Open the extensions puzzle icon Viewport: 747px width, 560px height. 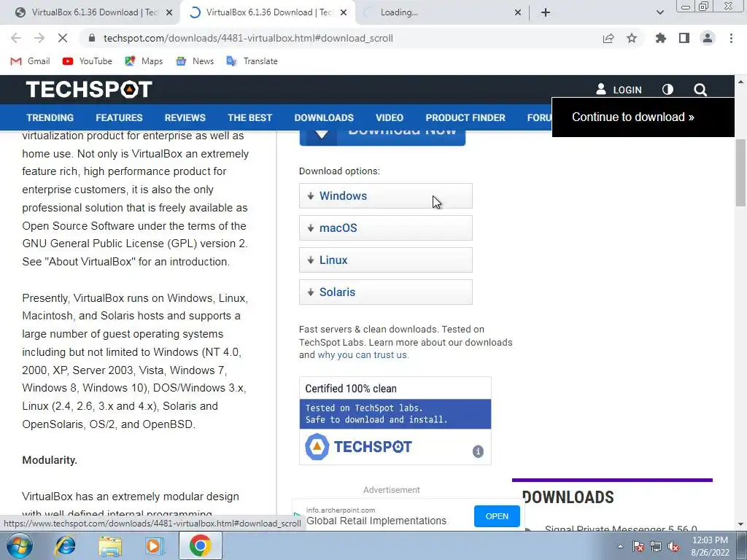click(x=661, y=38)
